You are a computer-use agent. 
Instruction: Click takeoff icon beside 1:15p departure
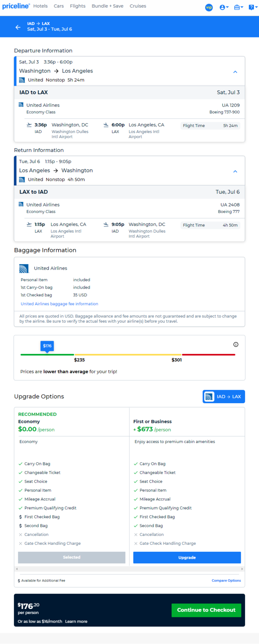tap(29, 225)
